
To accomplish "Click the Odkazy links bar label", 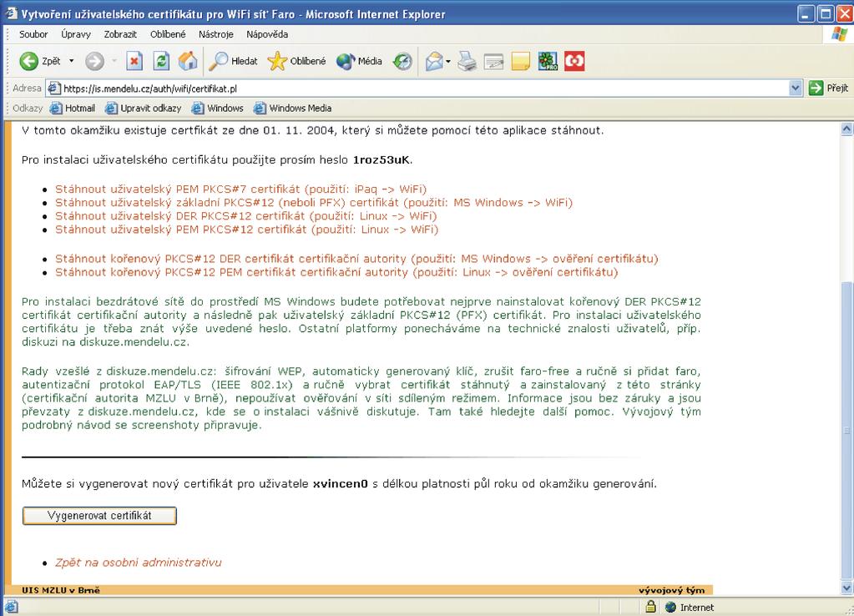I will pyautogui.click(x=28, y=109).
